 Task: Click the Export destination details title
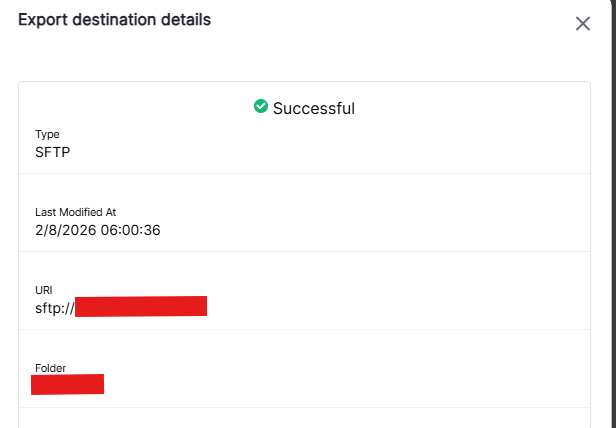(x=114, y=20)
